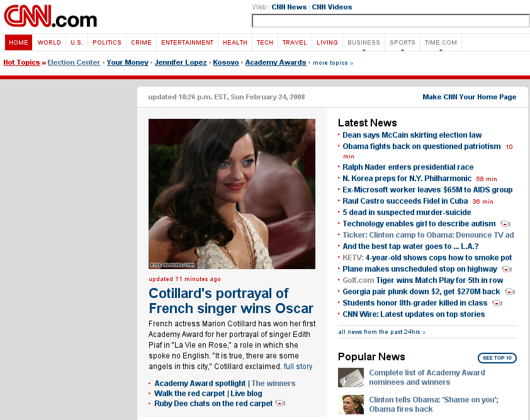Switch search to CNN Videos

[x=332, y=7]
